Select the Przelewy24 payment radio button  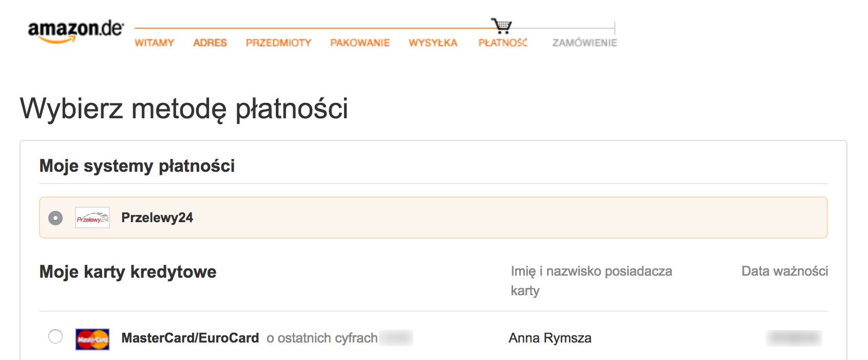(x=55, y=218)
